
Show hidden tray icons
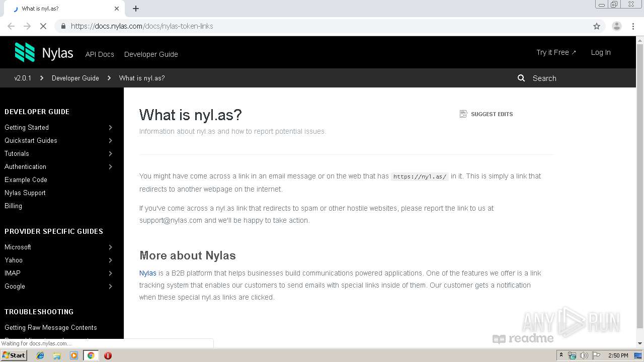561,355
